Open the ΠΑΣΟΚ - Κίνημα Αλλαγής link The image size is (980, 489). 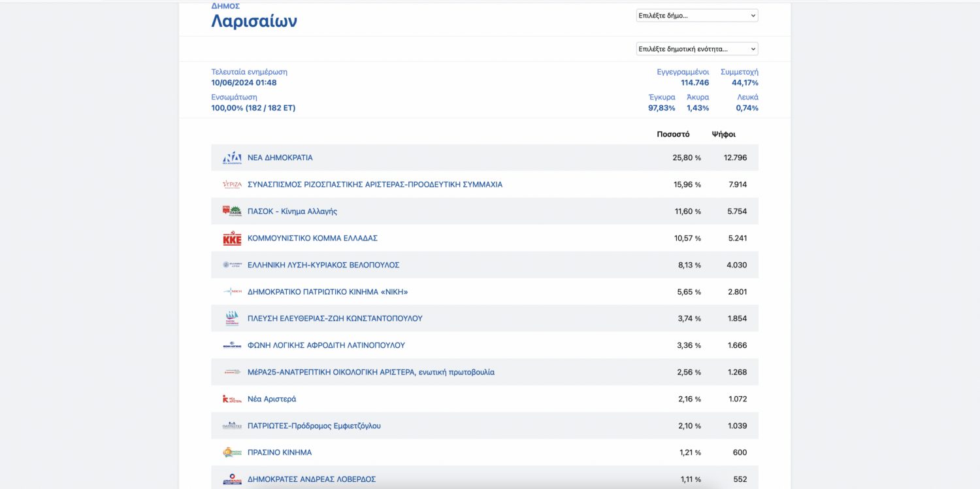(292, 211)
